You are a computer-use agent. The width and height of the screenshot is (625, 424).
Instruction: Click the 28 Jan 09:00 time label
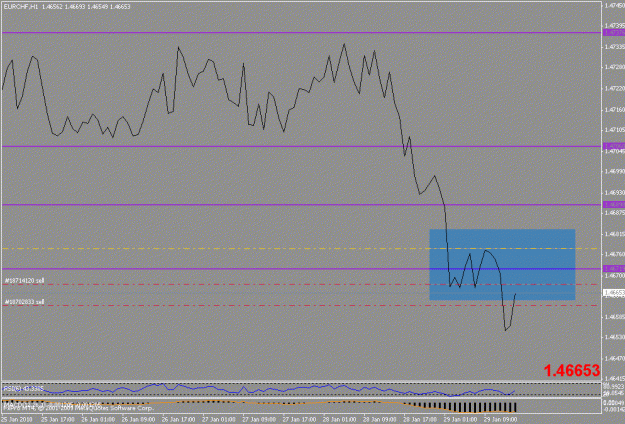click(x=380, y=420)
